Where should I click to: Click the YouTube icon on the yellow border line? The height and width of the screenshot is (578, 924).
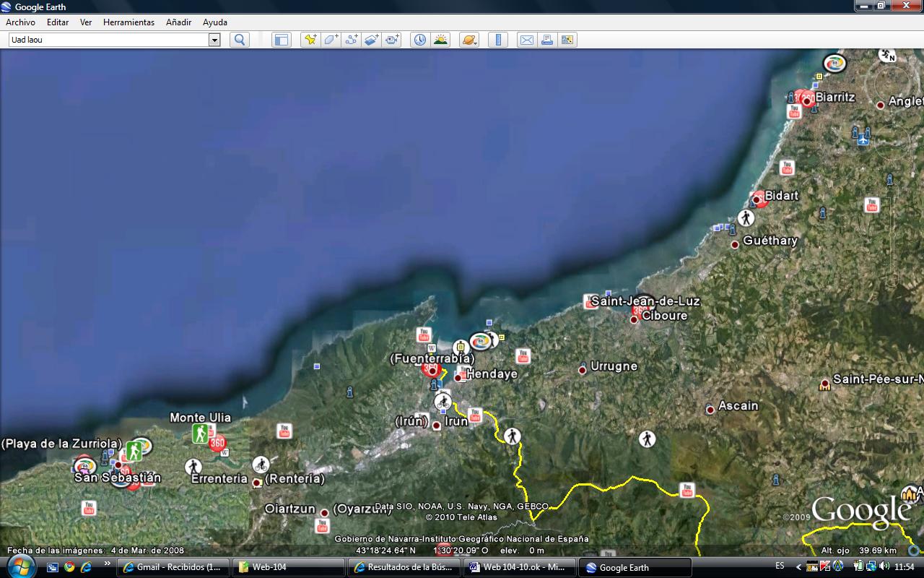click(687, 490)
